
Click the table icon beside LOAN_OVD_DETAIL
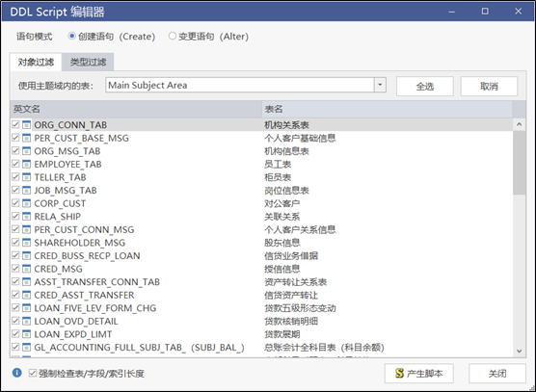click(x=26, y=322)
